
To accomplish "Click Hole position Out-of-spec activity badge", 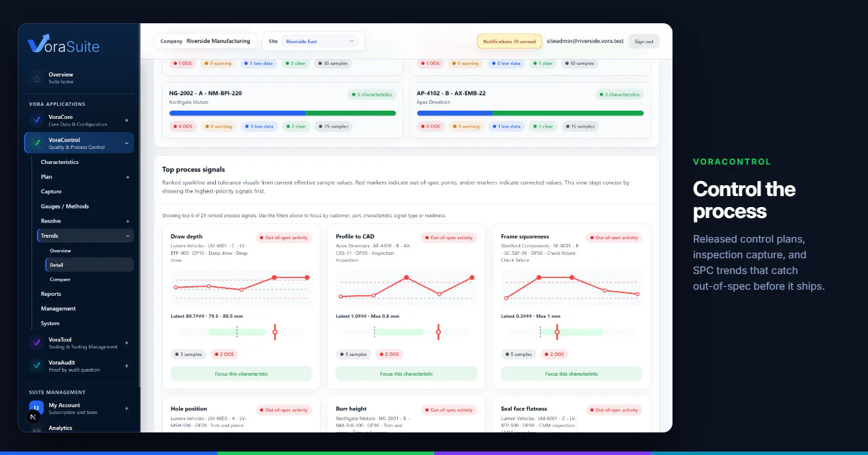I will [x=284, y=410].
